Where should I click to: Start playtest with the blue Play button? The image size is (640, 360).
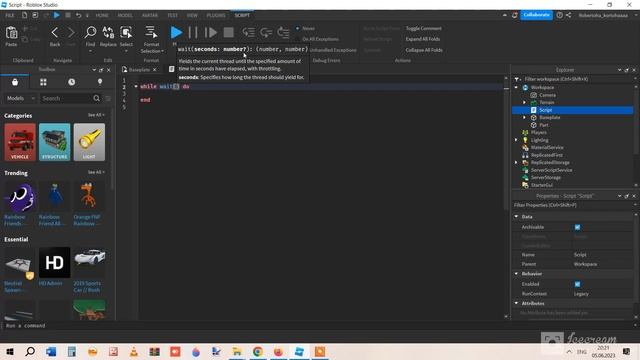pos(176,32)
